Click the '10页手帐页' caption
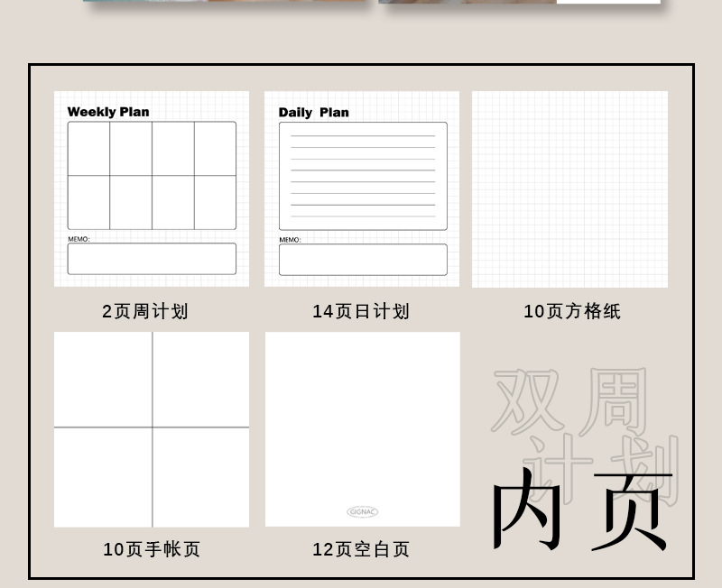722x588 pixels. pyautogui.click(x=152, y=549)
